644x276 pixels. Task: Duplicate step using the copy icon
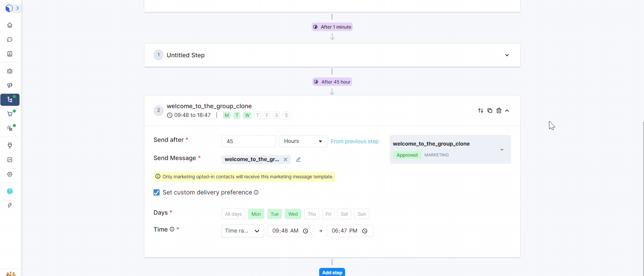[x=490, y=111]
